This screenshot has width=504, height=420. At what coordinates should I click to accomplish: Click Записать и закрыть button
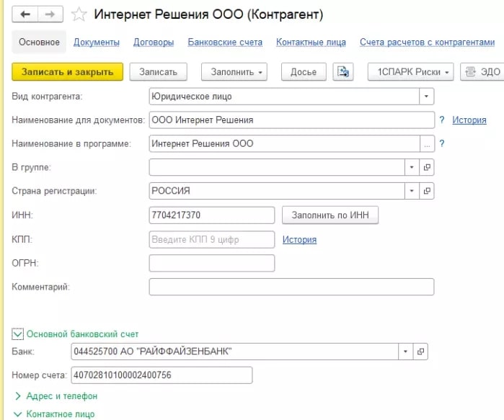tap(68, 71)
